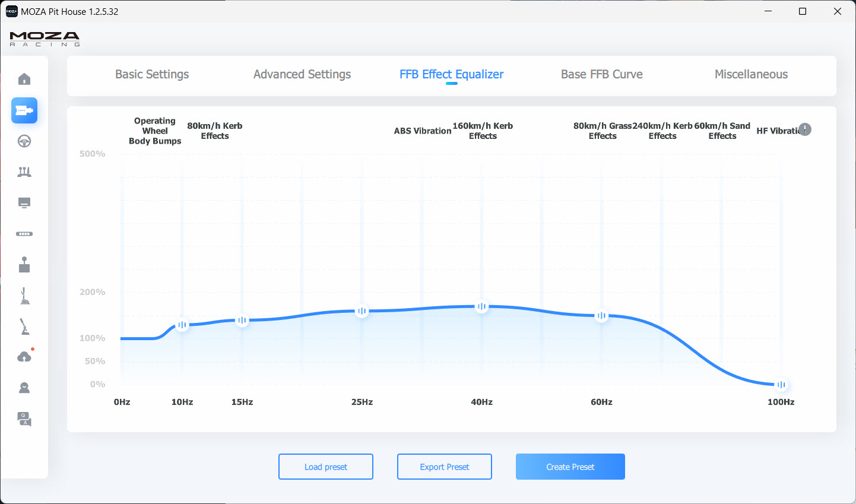
Task: Click the Export Preset button
Action: [445, 467]
